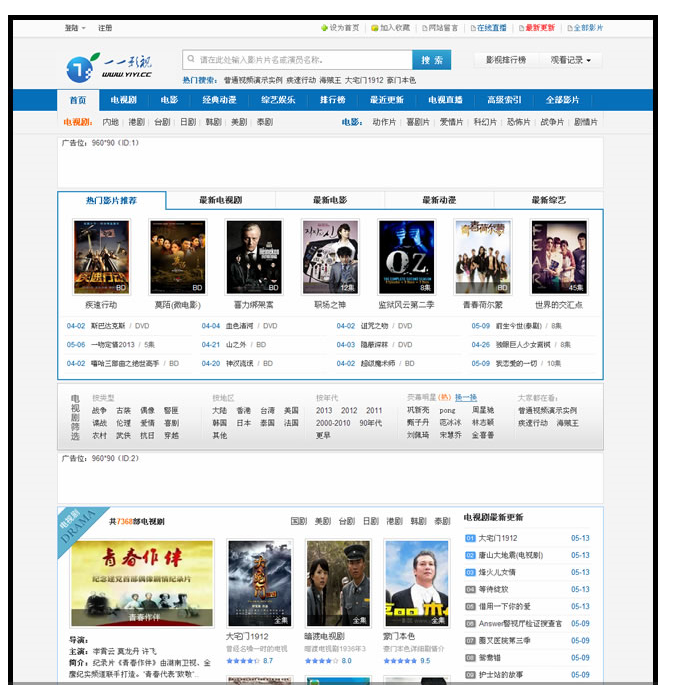Viewport: 682px width, 685px height.
Task: Click 借用一下你的爱 in latest updates
Action: 505,606
